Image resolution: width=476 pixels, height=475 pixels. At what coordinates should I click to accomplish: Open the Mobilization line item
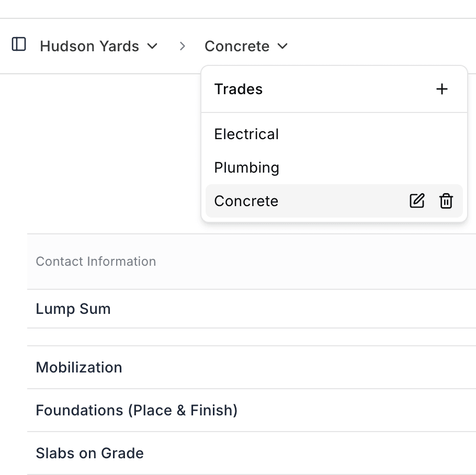click(79, 367)
